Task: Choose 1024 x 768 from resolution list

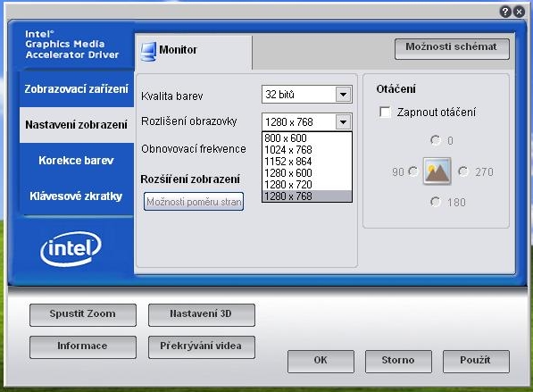Action: point(307,150)
